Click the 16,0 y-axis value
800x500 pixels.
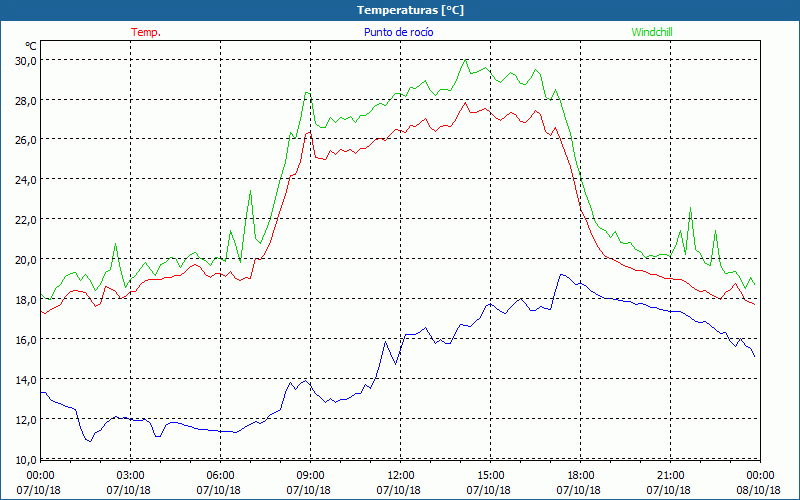(x=26, y=339)
